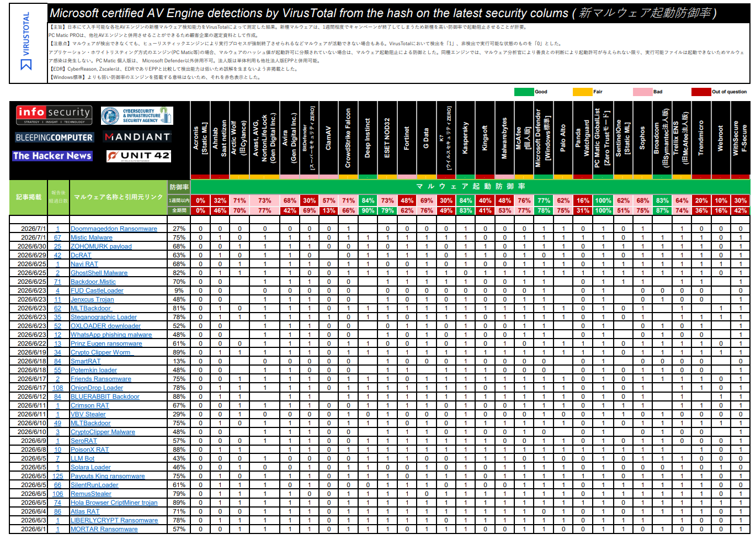Open Doommageddon Ransomware link
The width and height of the screenshot is (756, 539).
tap(114, 229)
